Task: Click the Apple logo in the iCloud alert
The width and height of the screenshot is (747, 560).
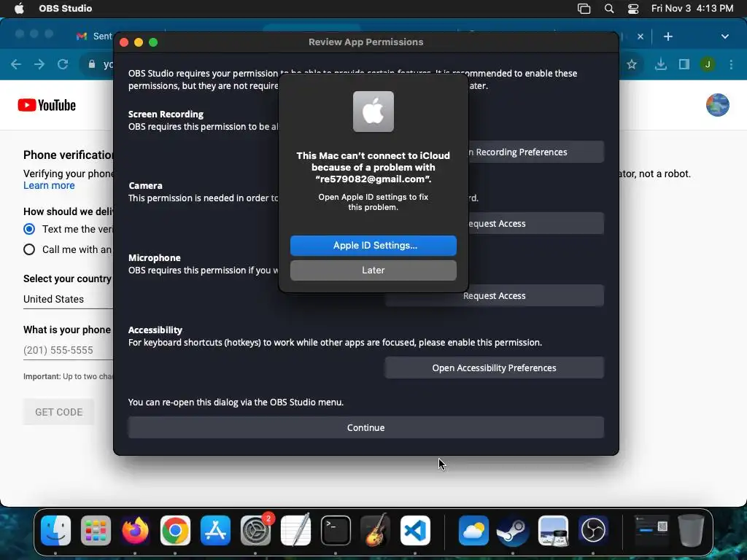Action: 373,112
